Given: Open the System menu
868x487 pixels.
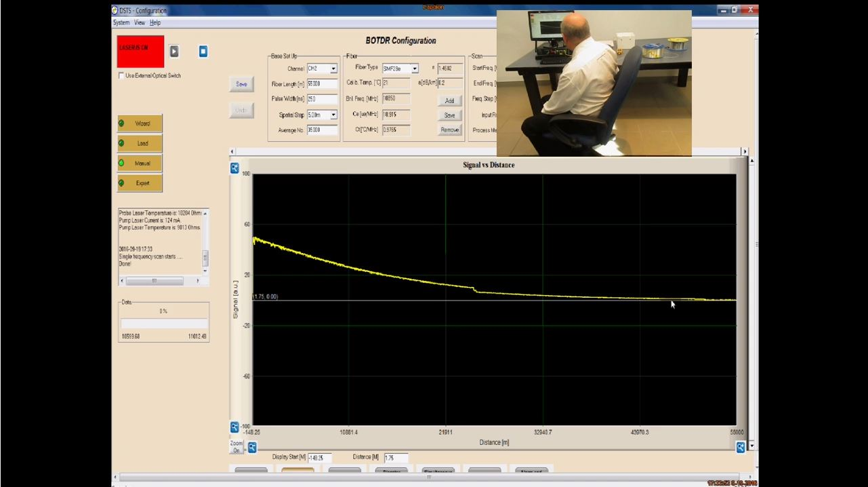Looking at the screenshot, I should 121,22.
